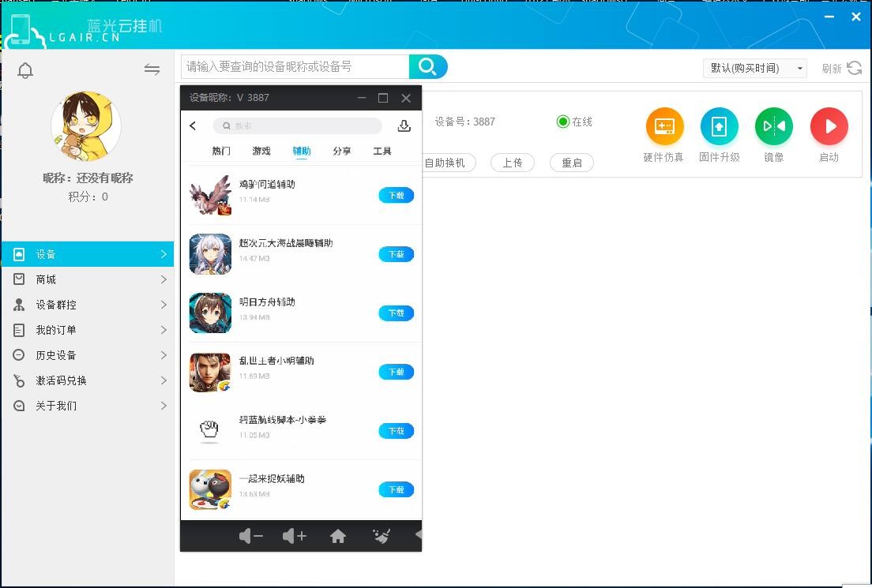Switch to the 热门 tab
The height and width of the screenshot is (588, 872).
[x=221, y=152]
